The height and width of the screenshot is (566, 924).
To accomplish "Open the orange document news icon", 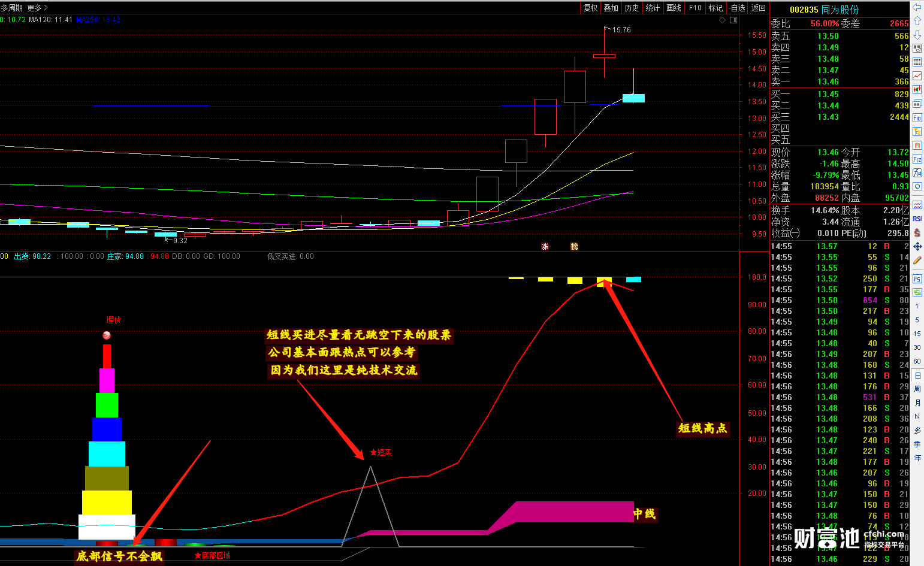I will [917, 145].
